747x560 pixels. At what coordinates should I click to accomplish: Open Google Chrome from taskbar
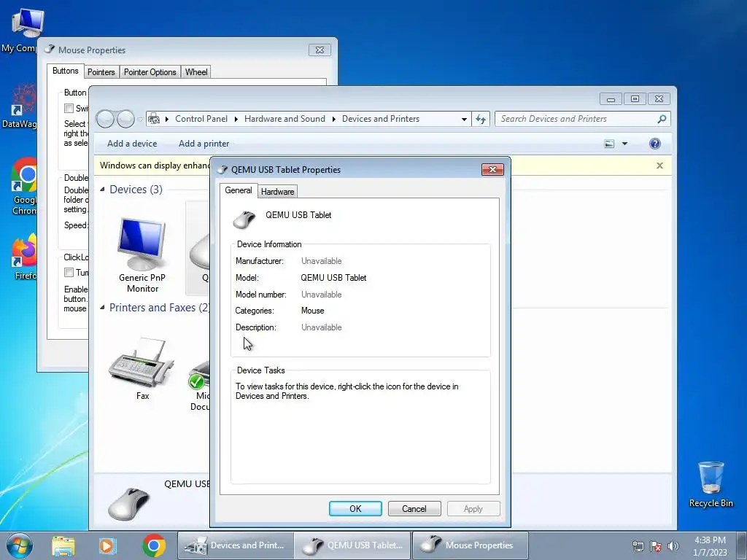[x=154, y=545]
